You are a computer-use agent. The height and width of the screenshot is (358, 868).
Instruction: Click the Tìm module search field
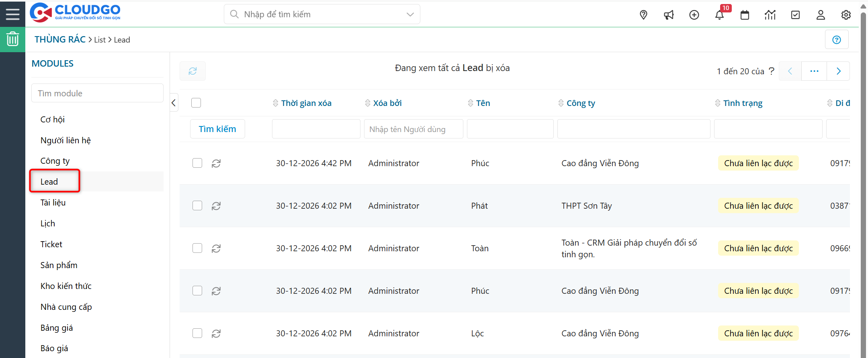[x=97, y=93]
